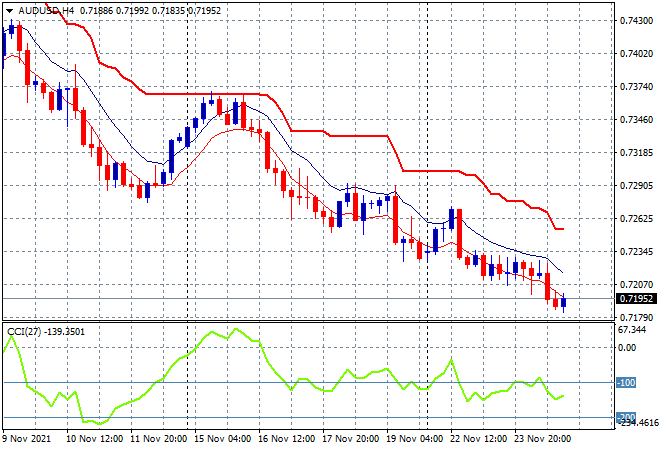660x450 pixels.
Task: Select the last candlestick on the chart
Action: click(564, 301)
